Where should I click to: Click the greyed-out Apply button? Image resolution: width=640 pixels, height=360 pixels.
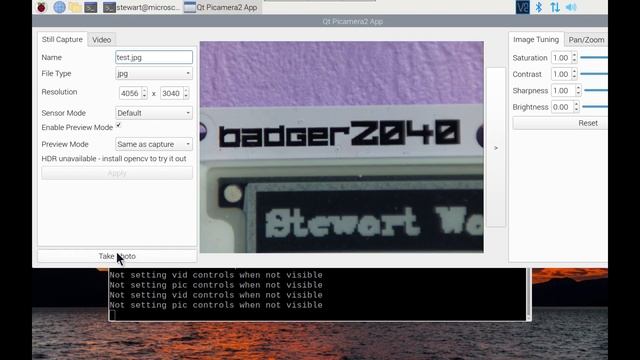117,173
